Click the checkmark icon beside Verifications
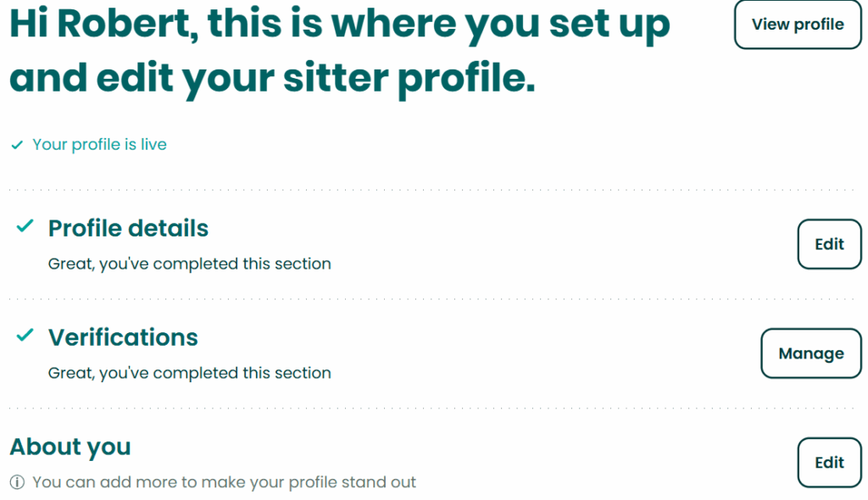The width and height of the screenshot is (868, 500). [x=25, y=335]
